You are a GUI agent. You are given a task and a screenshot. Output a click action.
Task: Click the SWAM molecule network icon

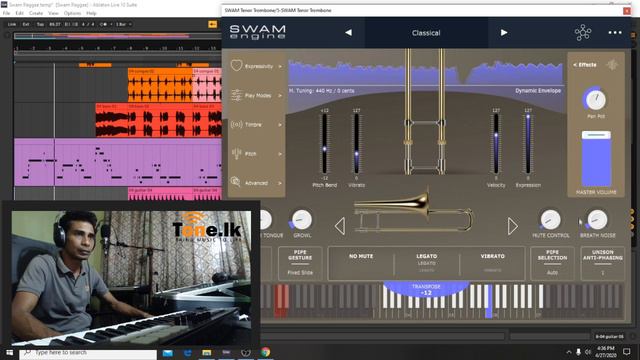pyautogui.click(x=582, y=33)
